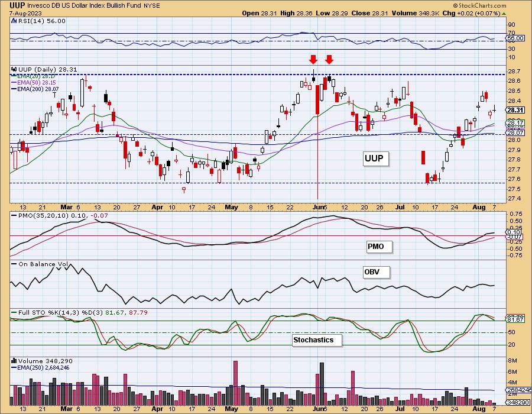Viewport: 532px width, 414px height.
Task: Click the volume bars icon beside Volume 348,290
Action: click(x=14, y=361)
